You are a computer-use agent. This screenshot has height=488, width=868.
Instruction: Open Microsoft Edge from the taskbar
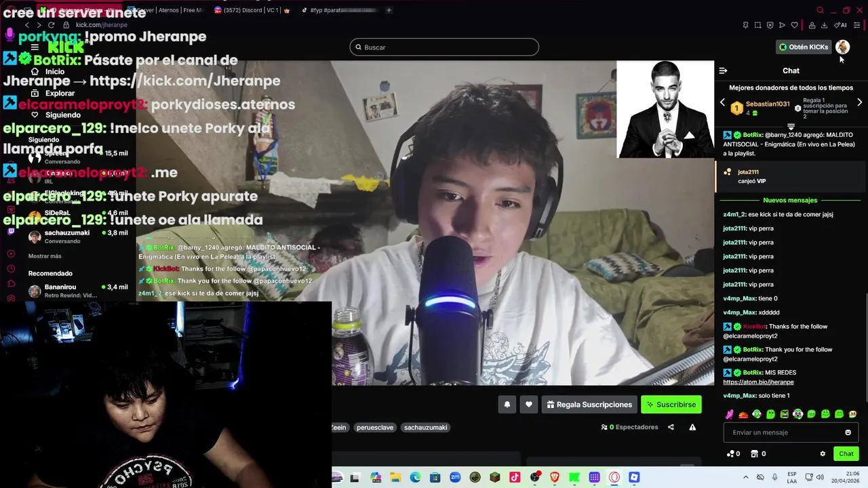(415, 477)
